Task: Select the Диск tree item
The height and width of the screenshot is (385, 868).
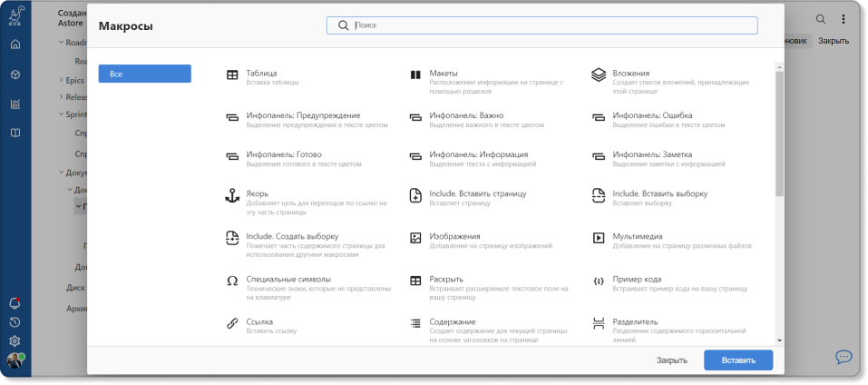Action: pos(76,288)
